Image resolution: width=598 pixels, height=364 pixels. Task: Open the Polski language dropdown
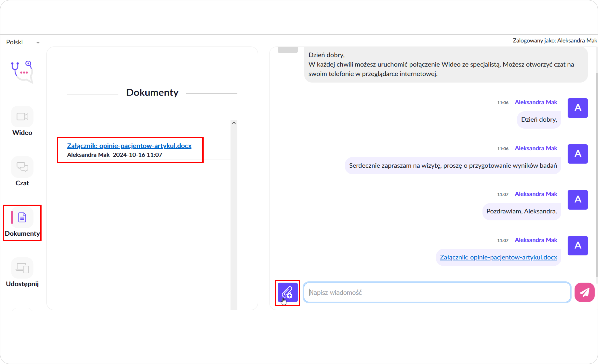click(23, 42)
